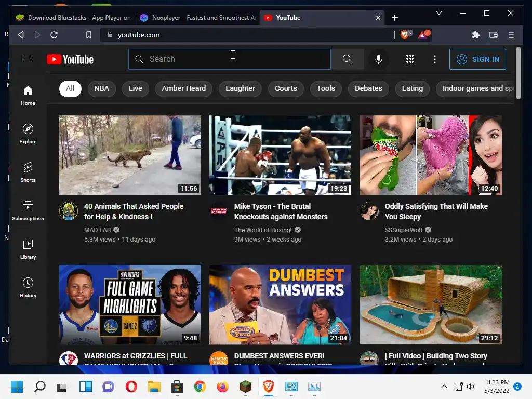This screenshot has width=532, height=399.
Task: Open Library in sidebar
Action: click(28, 249)
